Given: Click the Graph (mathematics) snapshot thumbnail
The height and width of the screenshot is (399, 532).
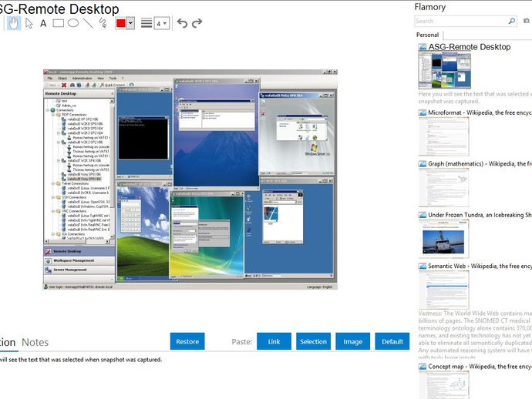Looking at the screenshot, I should click(443, 187).
